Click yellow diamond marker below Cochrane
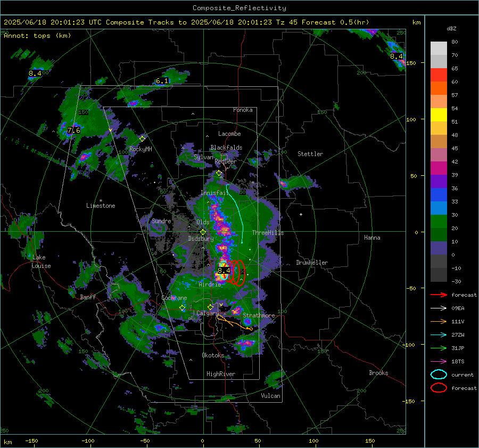Viewport: 479px width, 448px height. 183,308
